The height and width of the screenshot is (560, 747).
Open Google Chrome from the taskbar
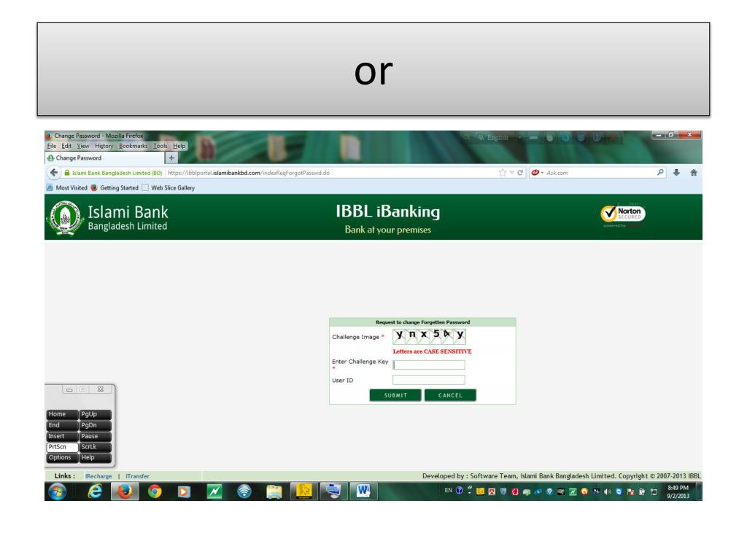coord(155,491)
